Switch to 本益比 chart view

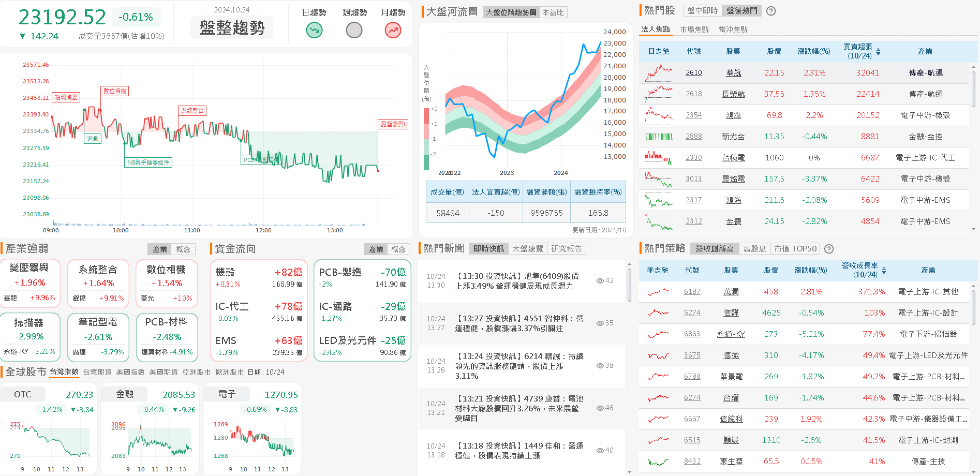(553, 12)
